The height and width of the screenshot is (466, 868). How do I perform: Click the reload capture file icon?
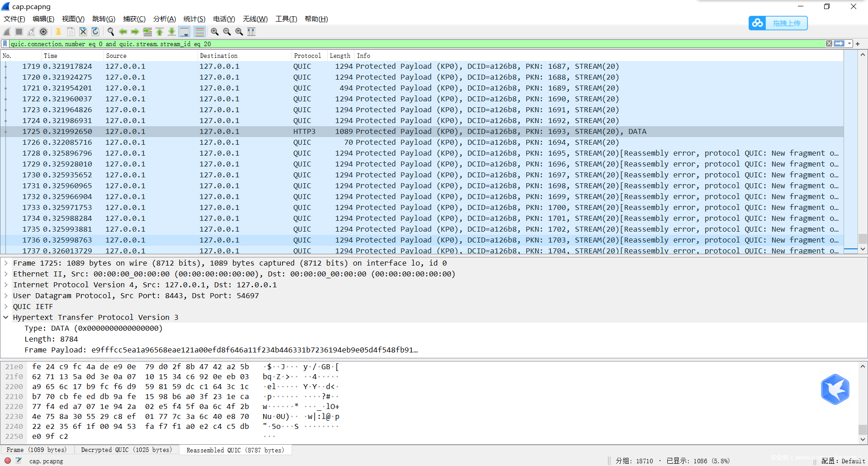tap(95, 32)
